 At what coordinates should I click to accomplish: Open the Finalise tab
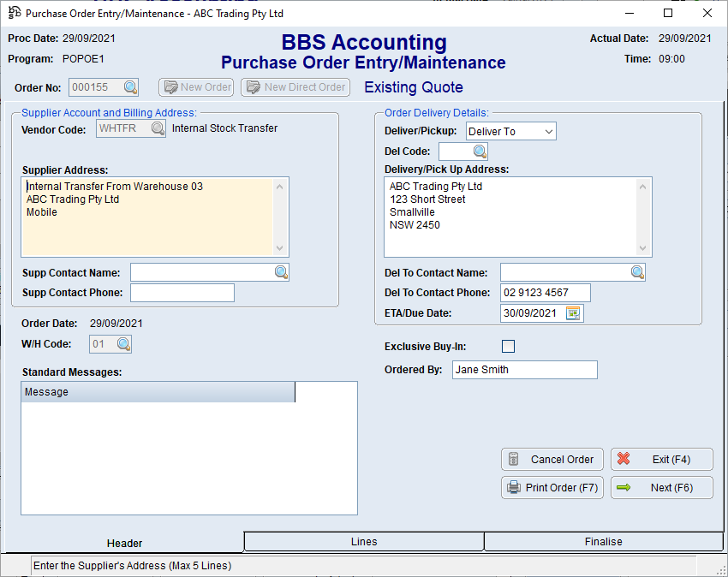[604, 541]
